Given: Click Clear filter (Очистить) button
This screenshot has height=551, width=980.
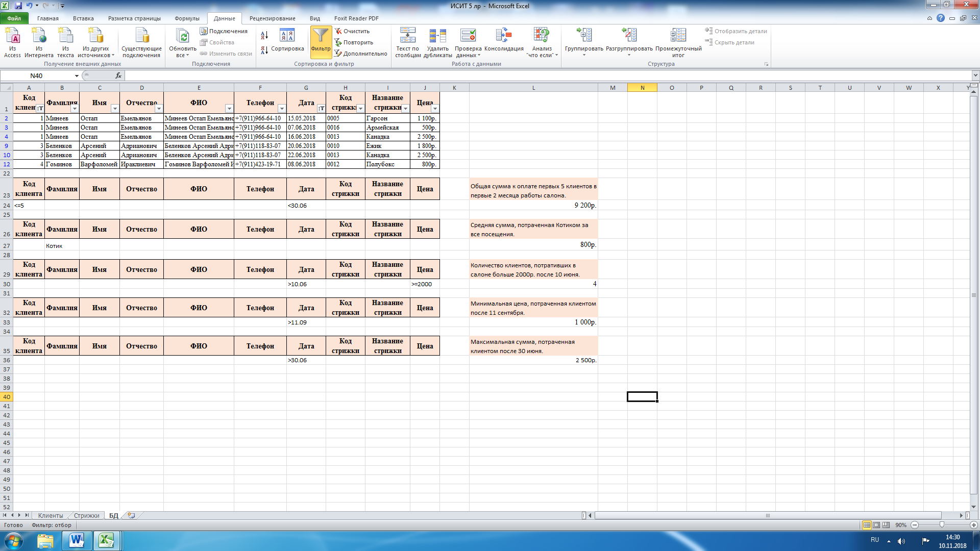Looking at the screenshot, I should [352, 31].
